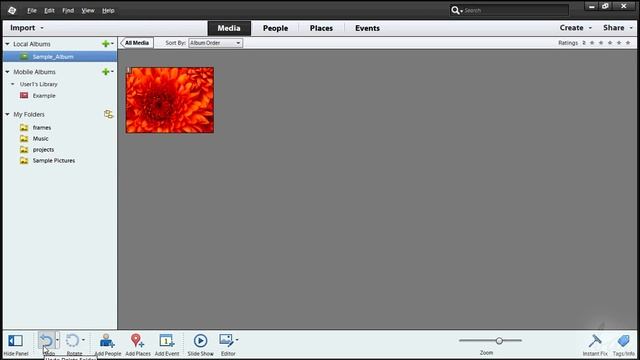Viewport: 640px width, 360px height.
Task: Click the Instant Fix icon
Action: pyautogui.click(x=595, y=341)
